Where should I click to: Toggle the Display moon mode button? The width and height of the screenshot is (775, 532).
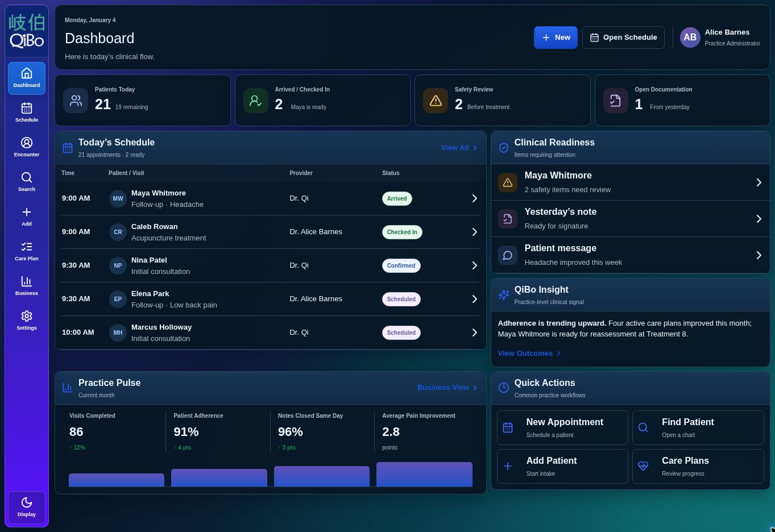pyautogui.click(x=27, y=507)
